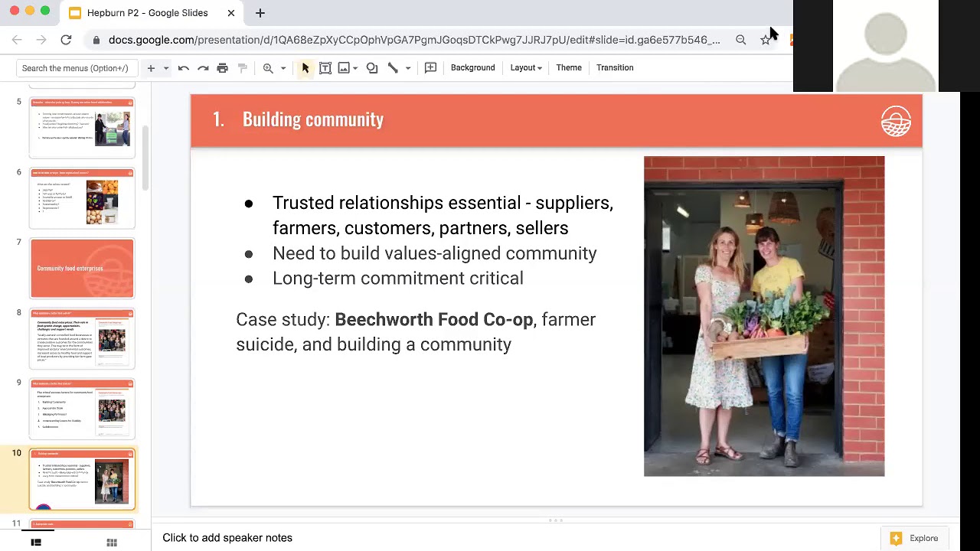Viewport: 980px width, 551px height.
Task: Open a new browser tab
Action: (x=260, y=13)
